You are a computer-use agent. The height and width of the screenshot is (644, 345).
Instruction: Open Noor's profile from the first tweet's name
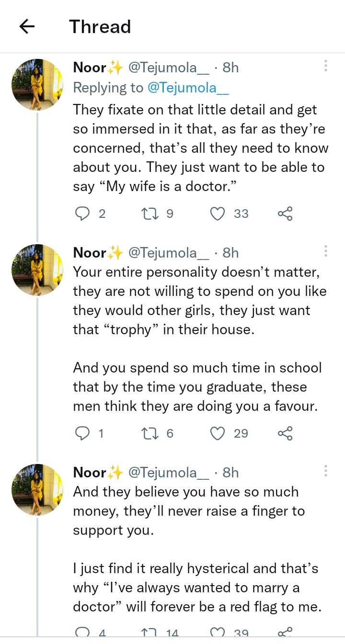tap(90, 68)
